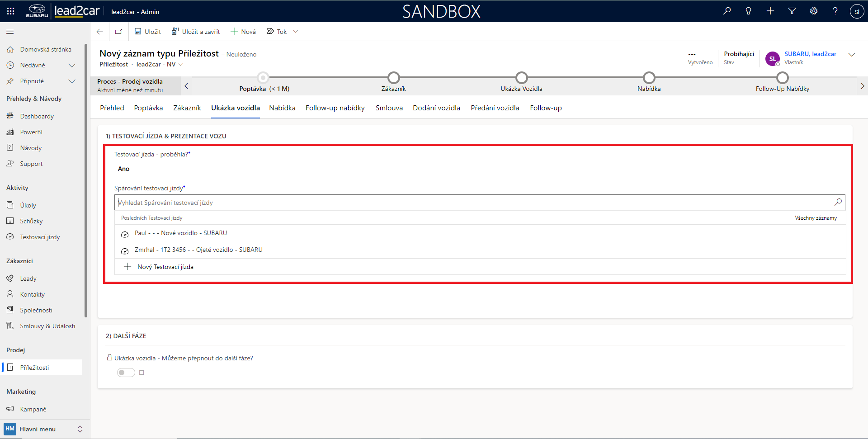Expand the header chevron next to owner
The image size is (868, 439).
pos(852,55)
